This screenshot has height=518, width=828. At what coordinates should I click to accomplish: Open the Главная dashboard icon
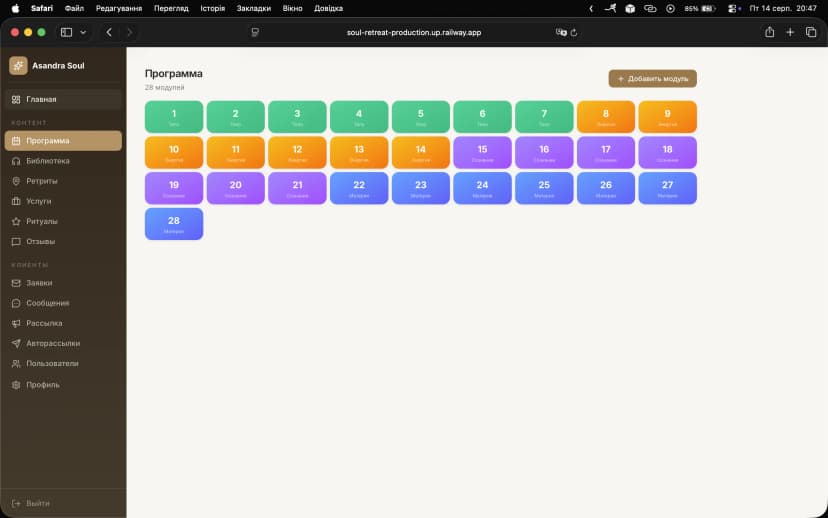pos(16,99)
